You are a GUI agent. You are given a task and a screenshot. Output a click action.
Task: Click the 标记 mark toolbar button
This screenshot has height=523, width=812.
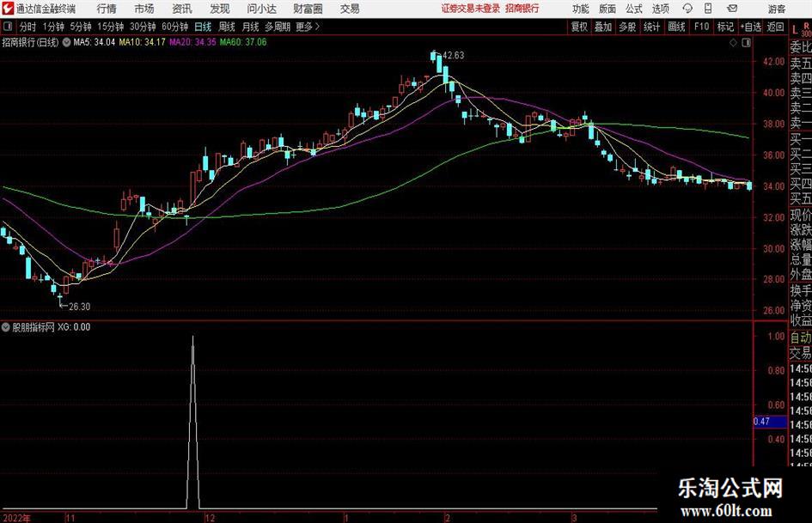click(725, 27)
